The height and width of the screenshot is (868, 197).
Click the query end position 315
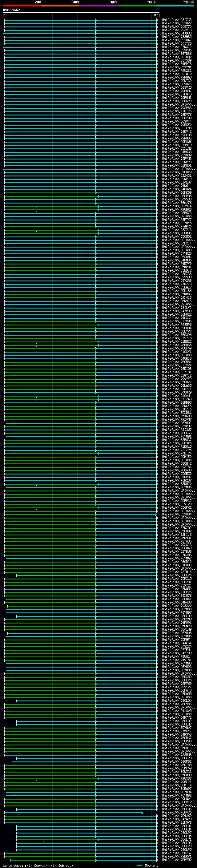(155, 15)
